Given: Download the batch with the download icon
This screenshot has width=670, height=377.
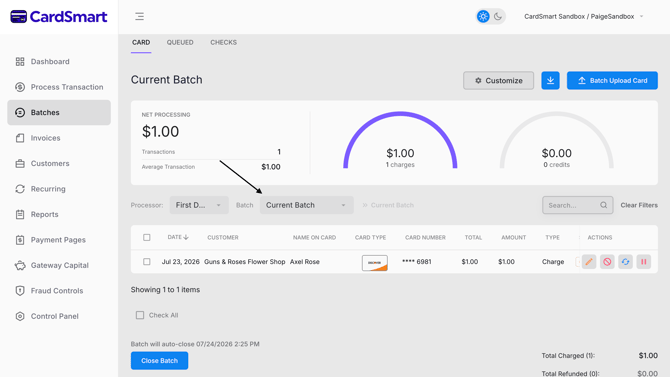Looking at the screenshot, I should click(x=550, y=80).
